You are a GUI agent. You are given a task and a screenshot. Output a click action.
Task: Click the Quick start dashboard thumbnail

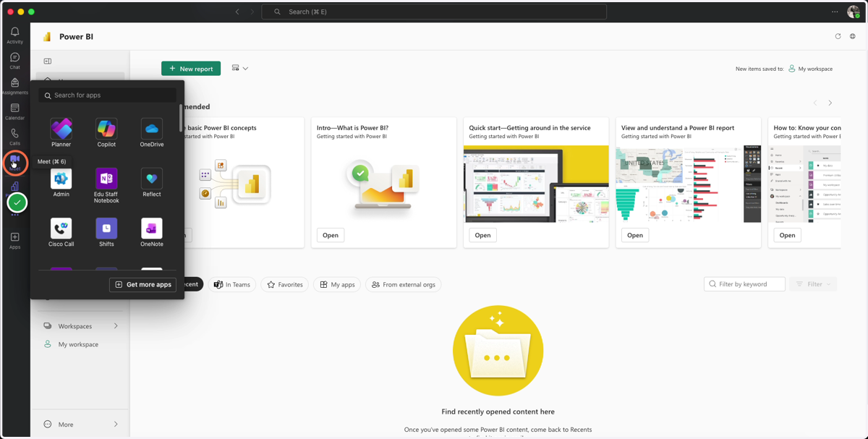[536, 184]
